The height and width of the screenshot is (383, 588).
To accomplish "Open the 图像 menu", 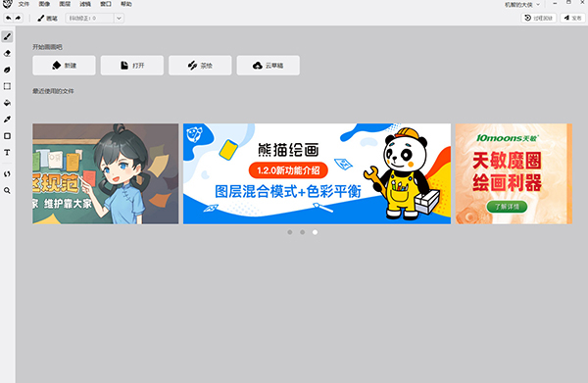I will coord(44,4).
